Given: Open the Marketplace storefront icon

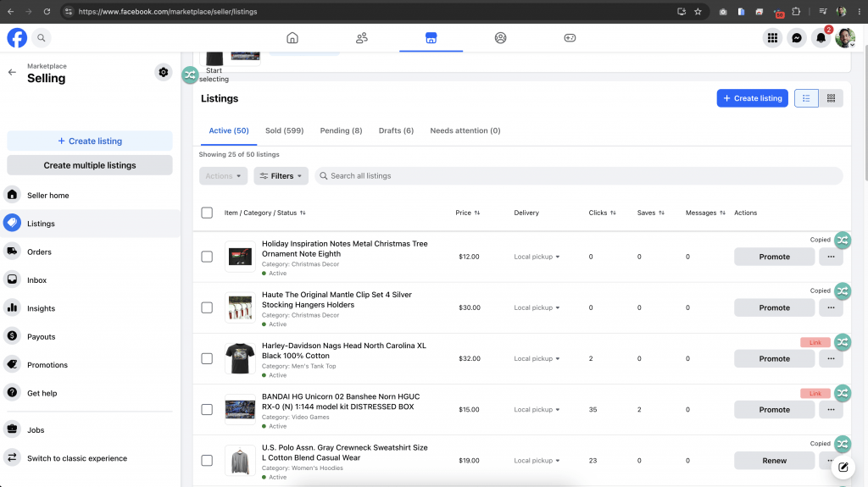Looking at the screenshot, I should [431, 37].
